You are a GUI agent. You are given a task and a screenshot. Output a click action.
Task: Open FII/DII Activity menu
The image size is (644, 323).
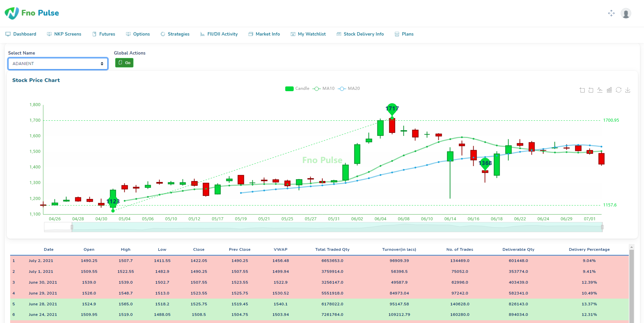tap(219, 34)
